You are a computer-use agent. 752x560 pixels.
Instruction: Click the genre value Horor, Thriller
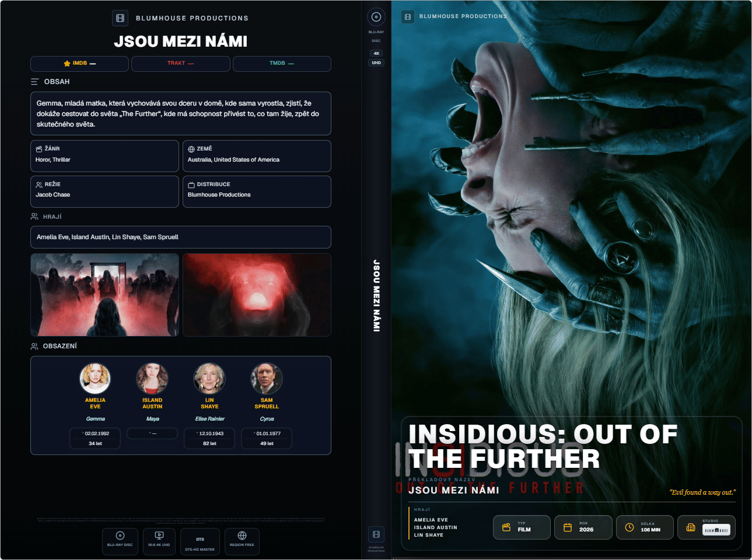click(53, 160)
